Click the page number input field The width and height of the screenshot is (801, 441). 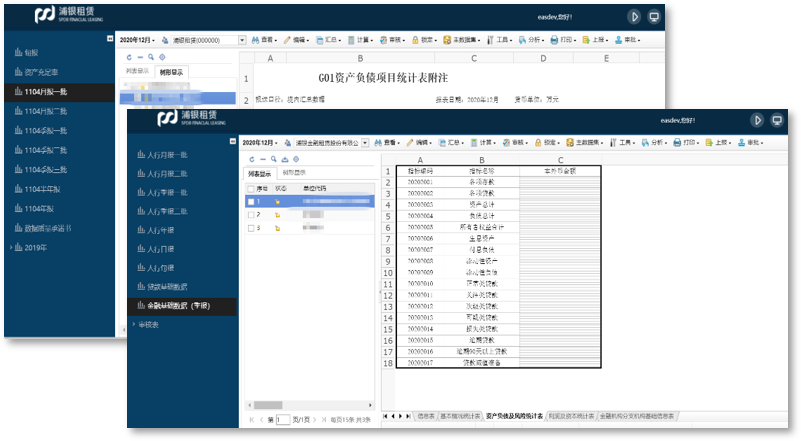tap(282, 420)
